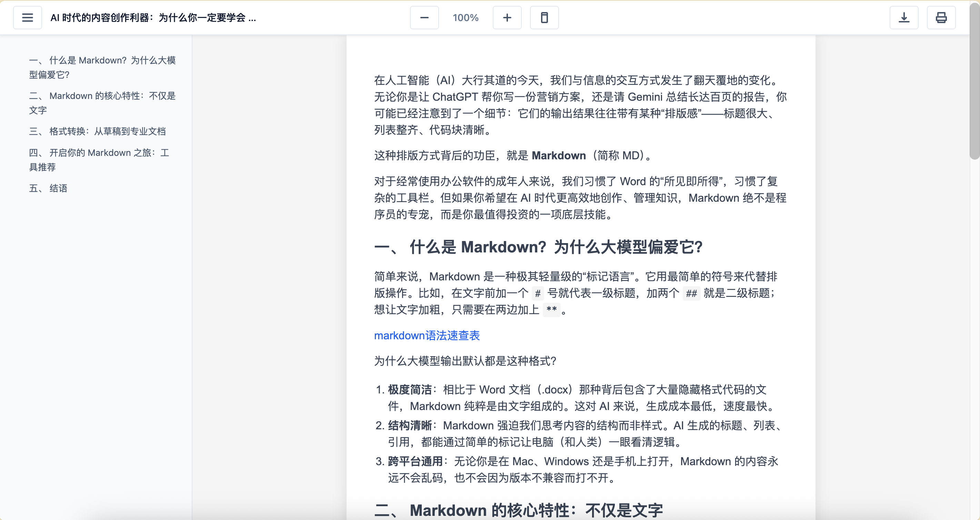This screenshot has height=520, width=980.
Task: Click the inline code ** symbol
Action: point(551,310)
